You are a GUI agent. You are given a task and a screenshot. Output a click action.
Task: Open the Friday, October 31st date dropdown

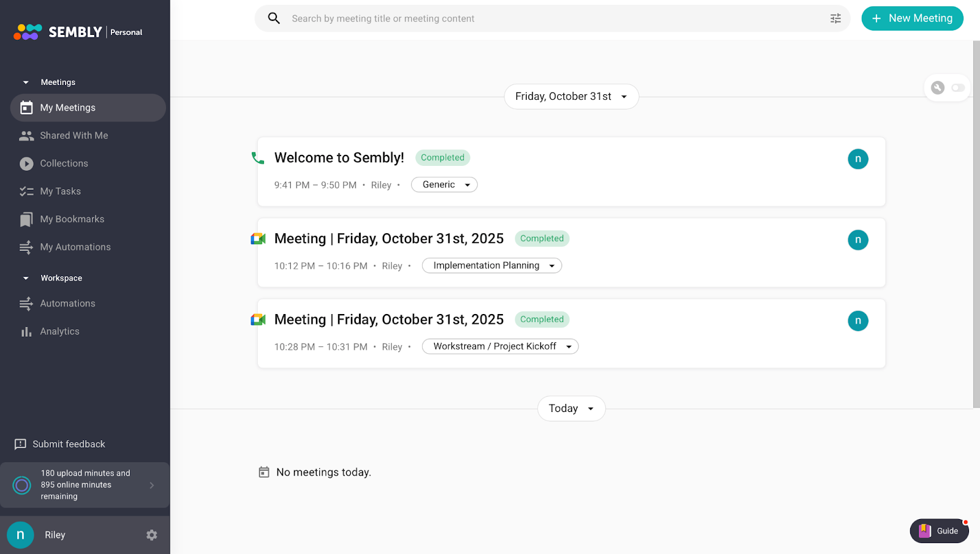tap(571, 97)
